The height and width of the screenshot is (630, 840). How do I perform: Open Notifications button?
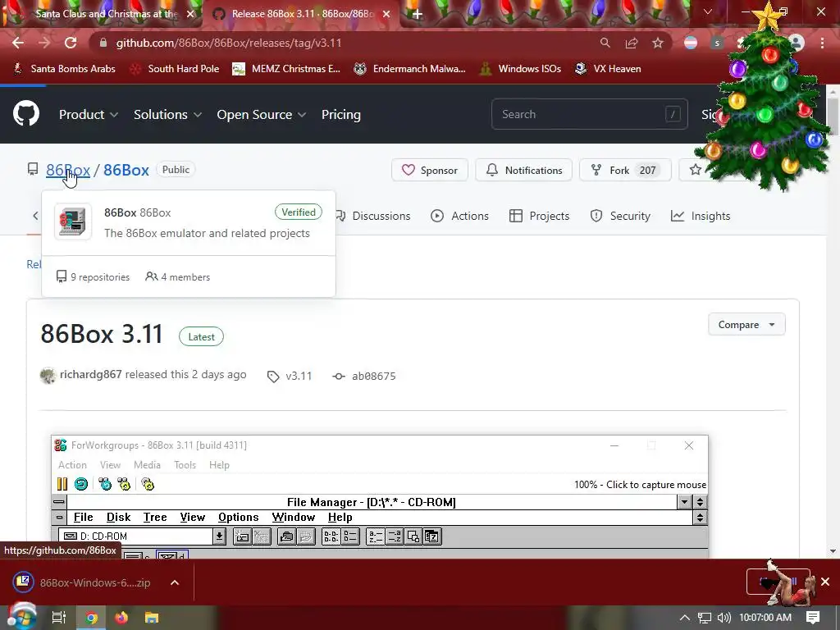524,170
